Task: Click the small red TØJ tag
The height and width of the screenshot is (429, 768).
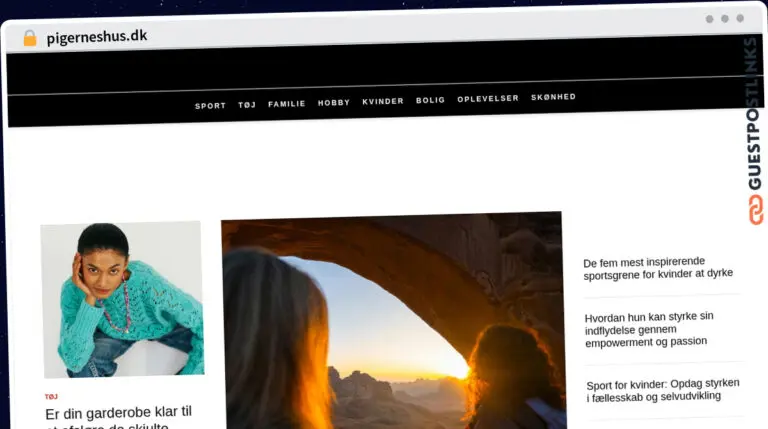Action: [51, 397]
